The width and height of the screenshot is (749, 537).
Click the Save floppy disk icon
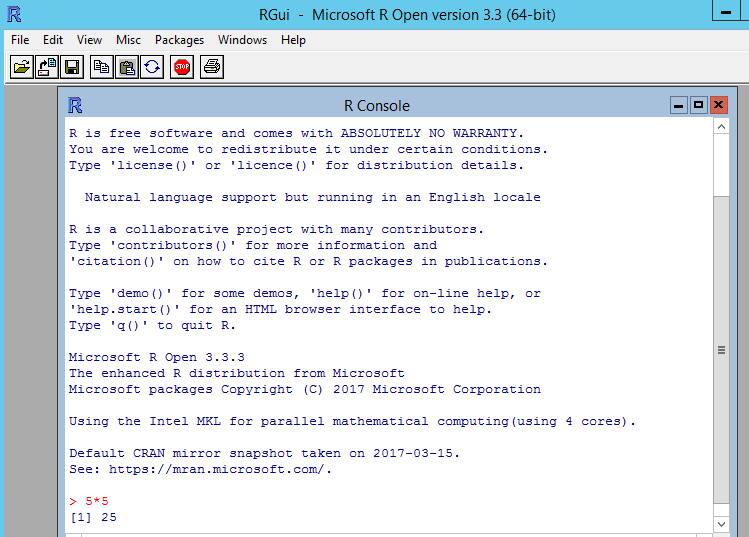point(72,67)
